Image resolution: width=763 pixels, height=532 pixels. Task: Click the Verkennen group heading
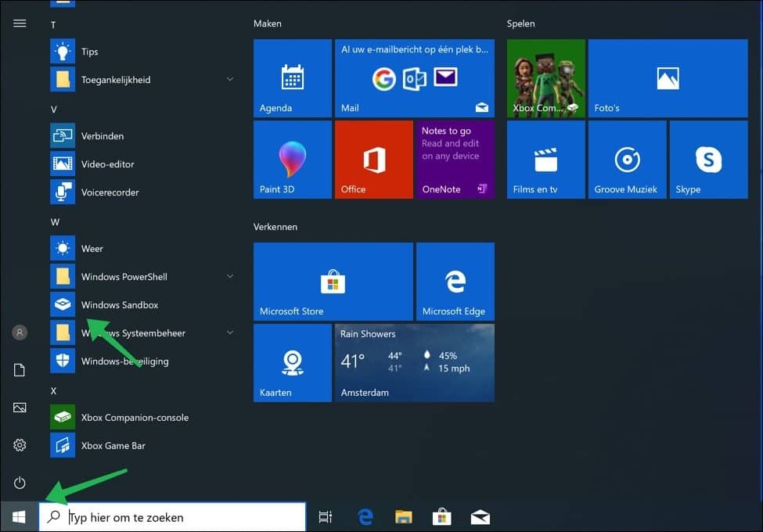pyautogui.click(x=275, y=227)
